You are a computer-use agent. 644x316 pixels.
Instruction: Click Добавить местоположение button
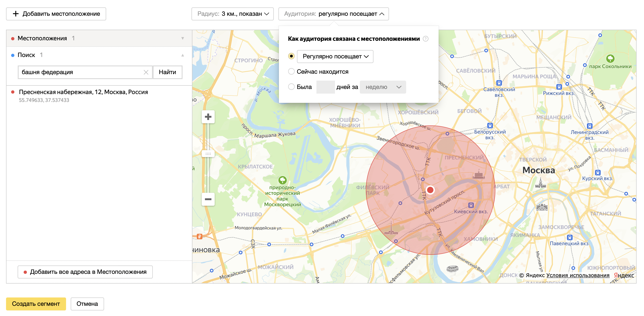coord(56,14)
